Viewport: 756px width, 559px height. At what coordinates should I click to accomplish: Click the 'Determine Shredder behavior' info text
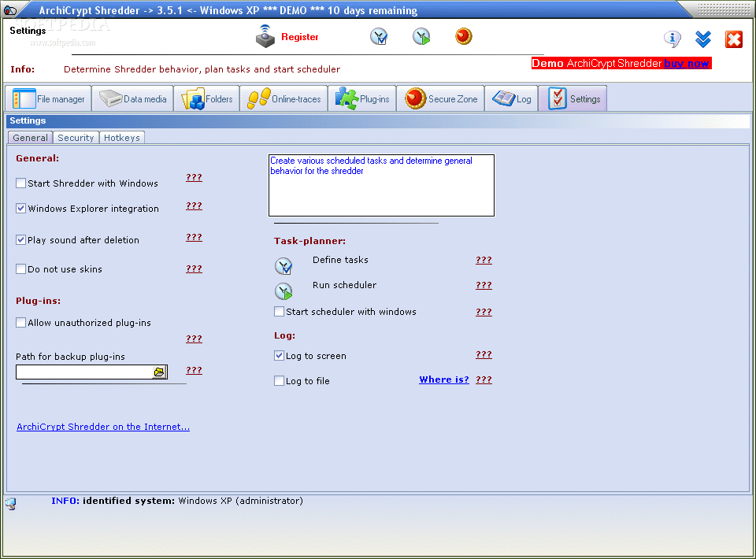point(202,69)
